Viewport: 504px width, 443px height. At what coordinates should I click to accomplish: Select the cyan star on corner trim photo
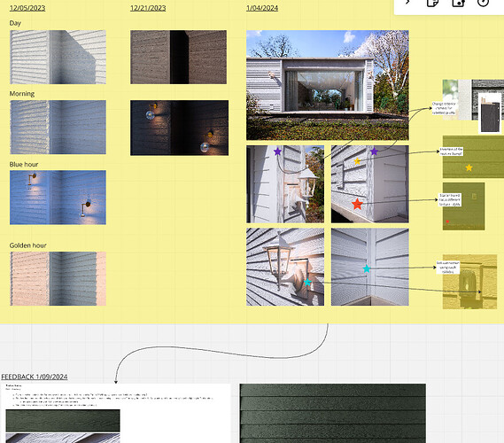coord(367,268)
